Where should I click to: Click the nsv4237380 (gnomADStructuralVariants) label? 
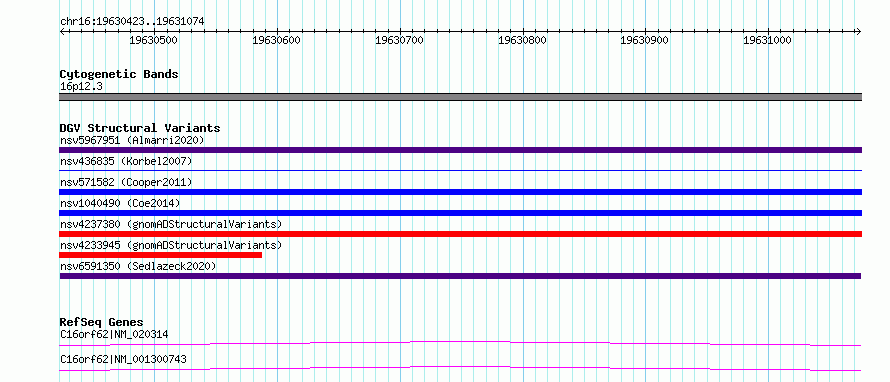(x=171, y=224)
